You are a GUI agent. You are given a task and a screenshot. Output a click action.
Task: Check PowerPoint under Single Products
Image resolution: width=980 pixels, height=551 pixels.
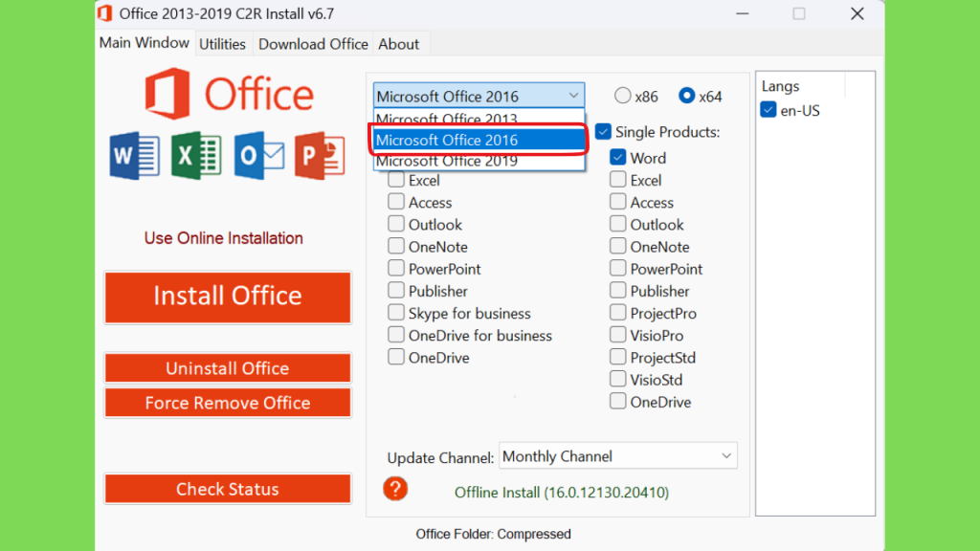tap(617, 269)
